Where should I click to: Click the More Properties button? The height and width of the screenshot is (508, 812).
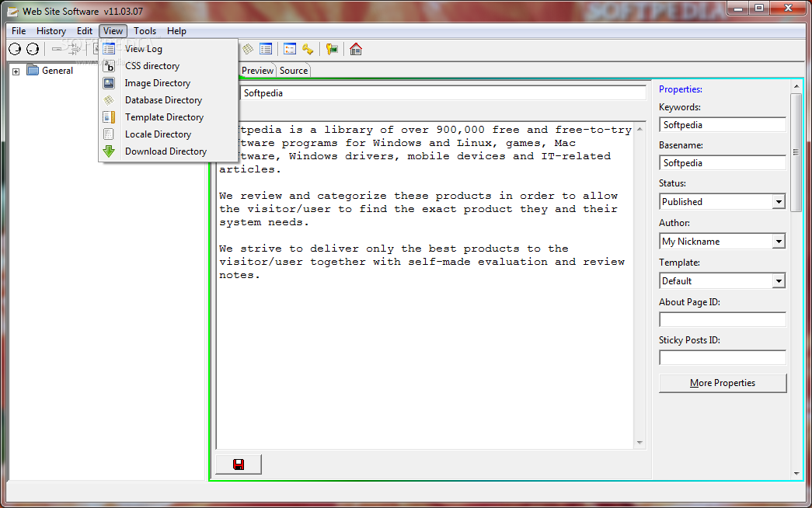click(x=723, y=383)
